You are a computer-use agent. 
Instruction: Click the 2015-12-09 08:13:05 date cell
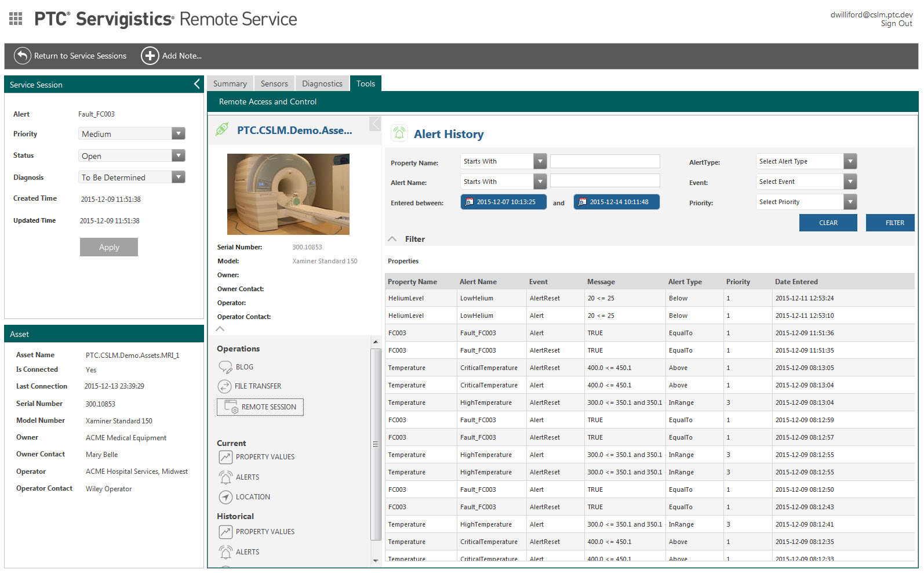tap(805, 368)
